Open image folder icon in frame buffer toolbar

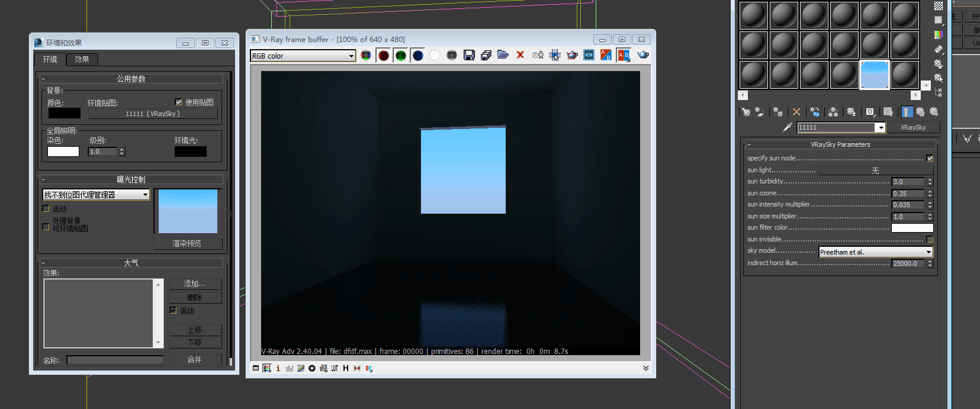click(503, 55)
